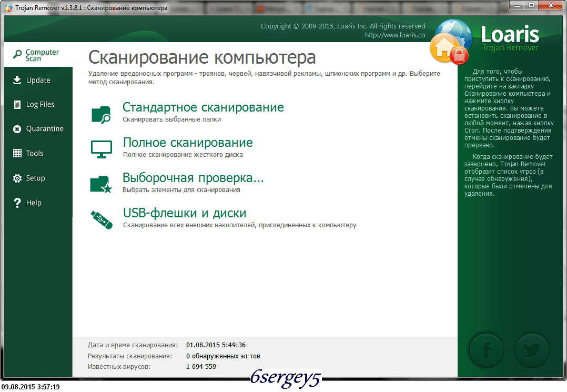
Task: Click the 'Выбрать элементы для сканирования' description
Action: tap(181, 190)
